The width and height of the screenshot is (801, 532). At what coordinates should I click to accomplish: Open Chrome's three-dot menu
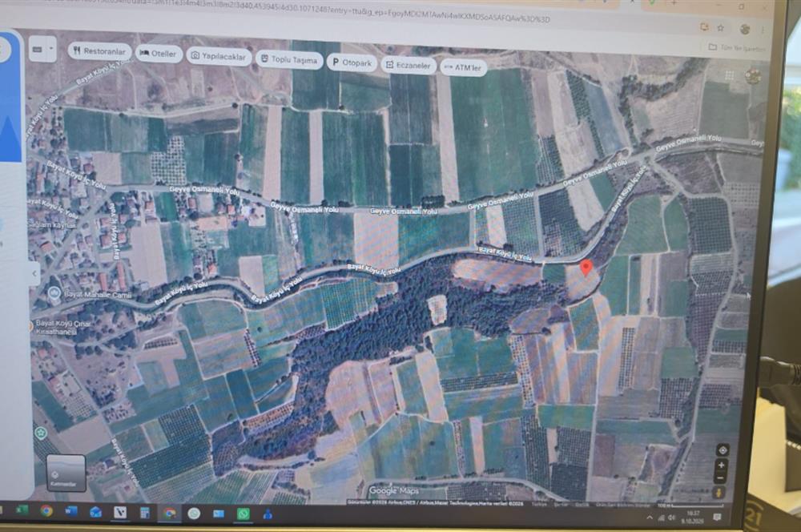[763, 30]
